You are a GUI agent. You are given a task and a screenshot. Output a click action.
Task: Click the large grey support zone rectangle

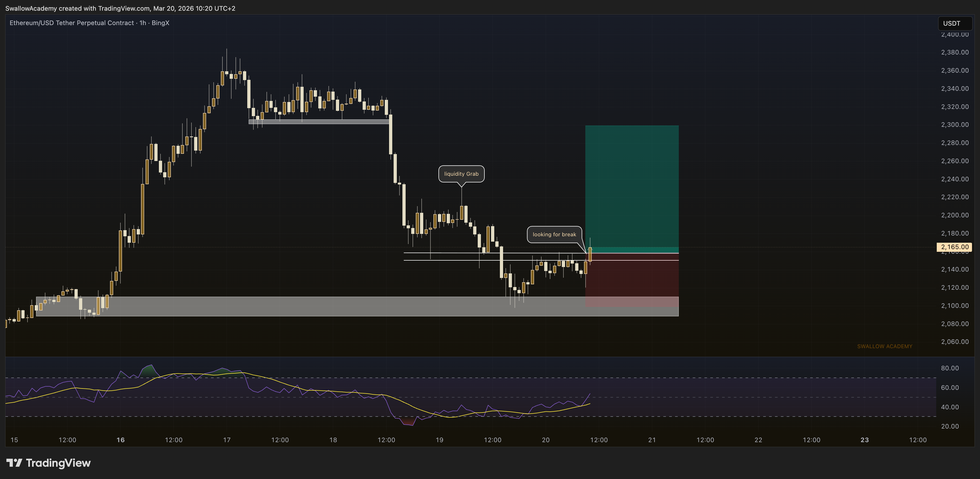point(357,306)
